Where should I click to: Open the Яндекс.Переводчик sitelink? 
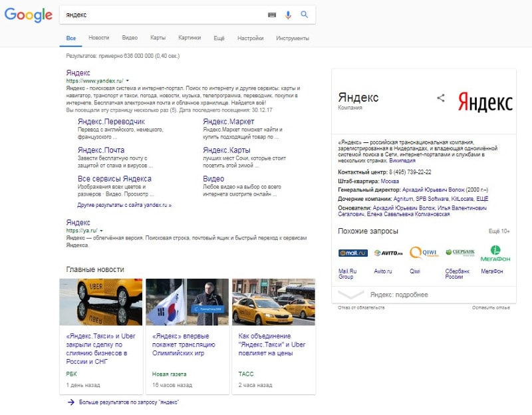pyautogui.click(x=111, y=122)
